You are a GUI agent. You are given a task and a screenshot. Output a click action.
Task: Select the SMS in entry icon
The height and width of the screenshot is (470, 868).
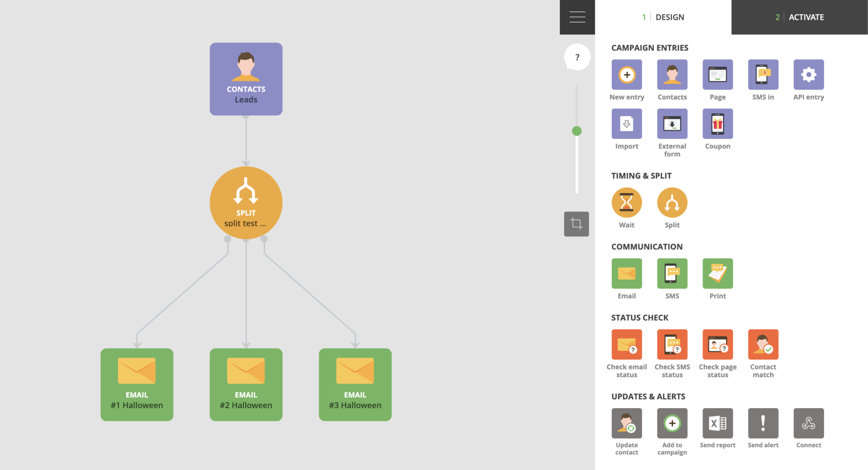[x=763, y=75]
